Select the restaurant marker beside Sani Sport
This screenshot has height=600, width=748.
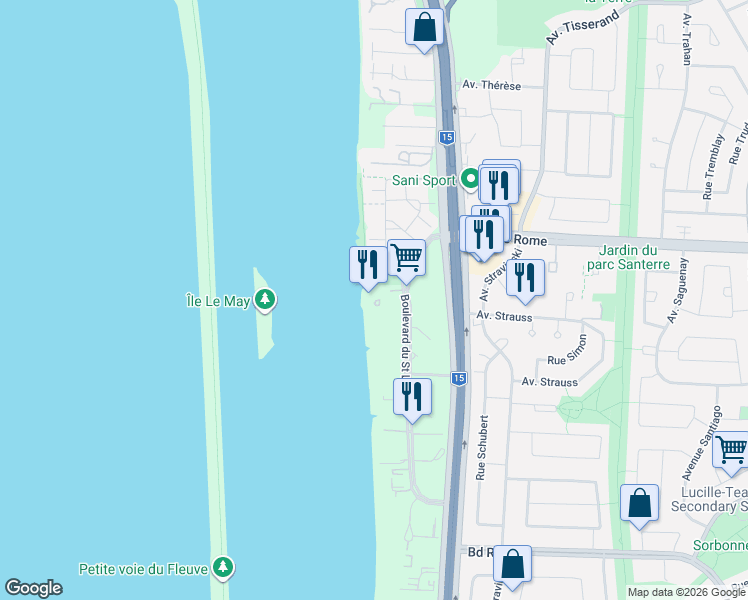(499, 185)
